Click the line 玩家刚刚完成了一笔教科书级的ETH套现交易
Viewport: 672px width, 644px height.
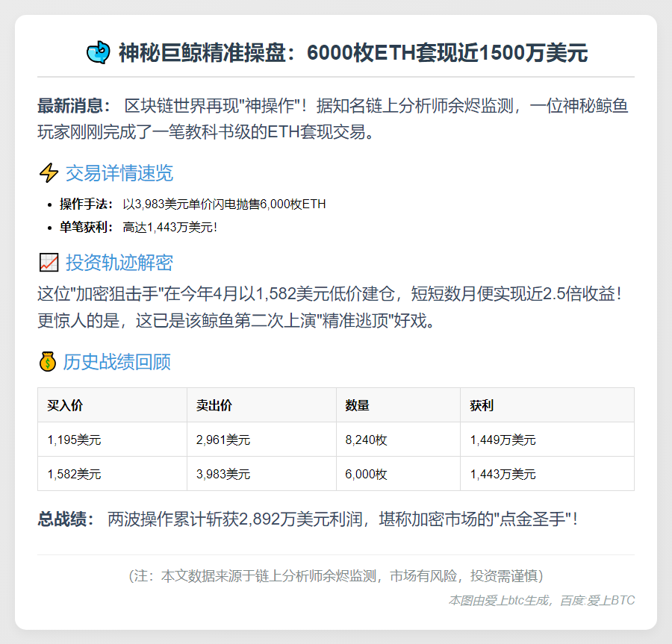[x=206, y=132]
